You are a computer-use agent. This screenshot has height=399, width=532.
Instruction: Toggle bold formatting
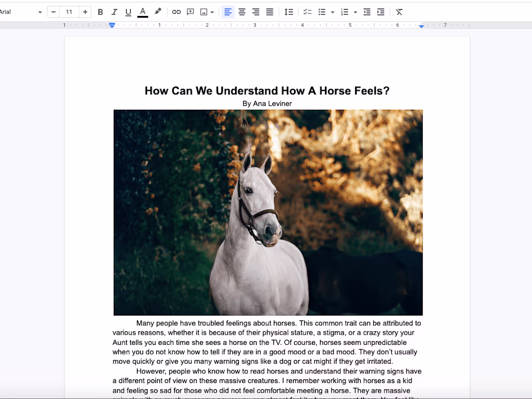pos(100,12)
